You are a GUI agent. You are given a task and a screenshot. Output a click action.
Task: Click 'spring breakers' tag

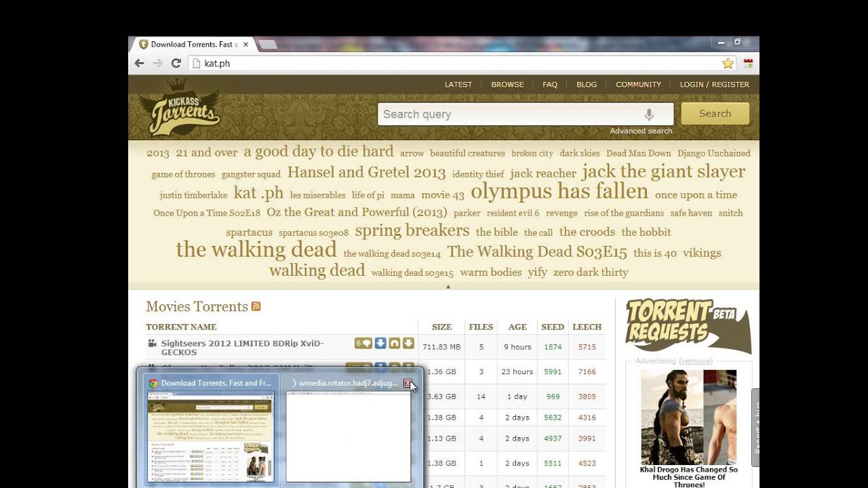pyautogui.click(x=412, y=231)
